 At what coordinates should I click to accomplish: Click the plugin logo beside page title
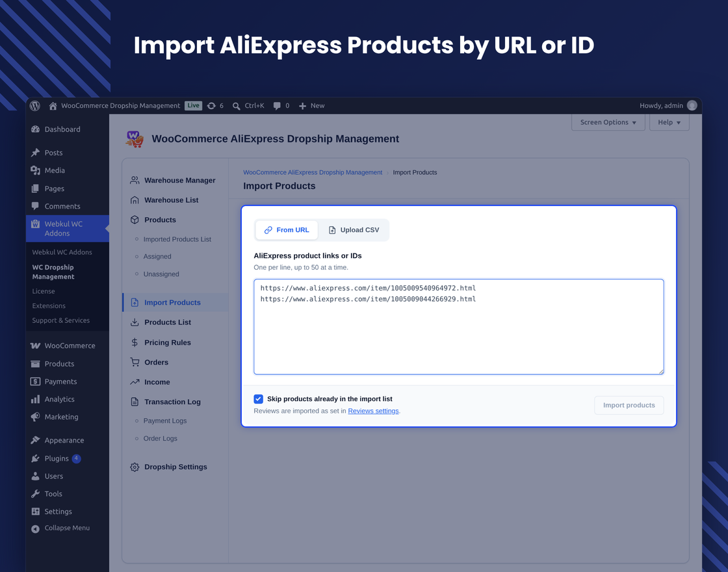click(x=135, y=139)
